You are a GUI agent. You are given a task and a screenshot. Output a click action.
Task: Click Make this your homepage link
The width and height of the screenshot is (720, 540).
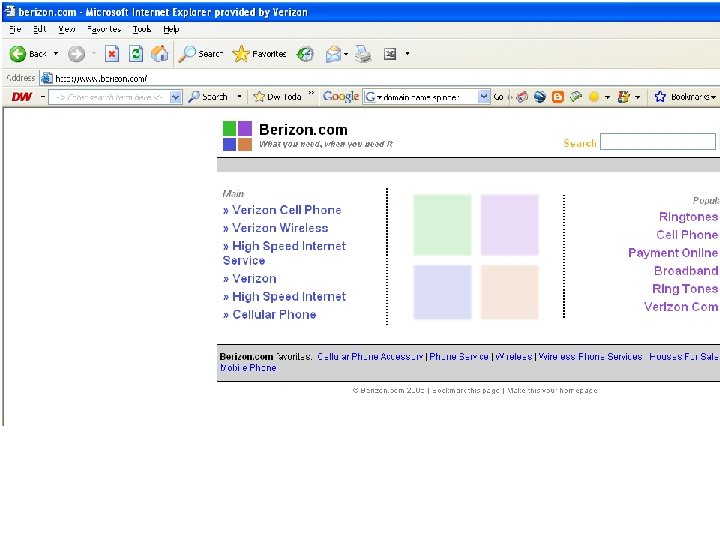(x=552, y=390)
